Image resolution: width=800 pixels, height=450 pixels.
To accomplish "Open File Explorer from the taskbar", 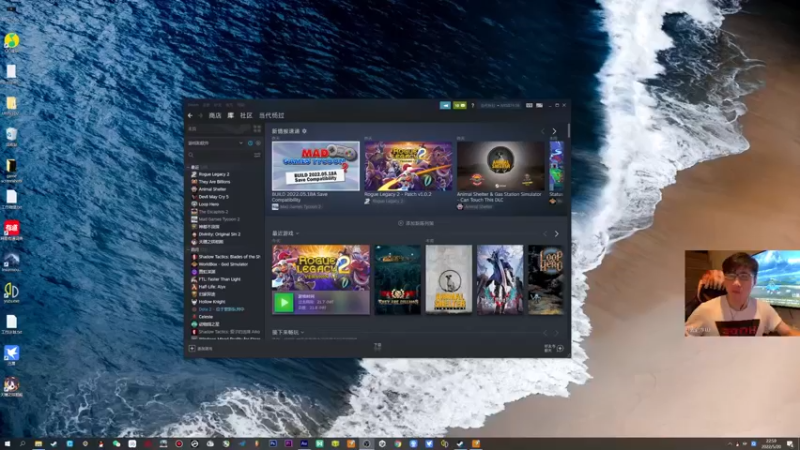I will (38, 444).
